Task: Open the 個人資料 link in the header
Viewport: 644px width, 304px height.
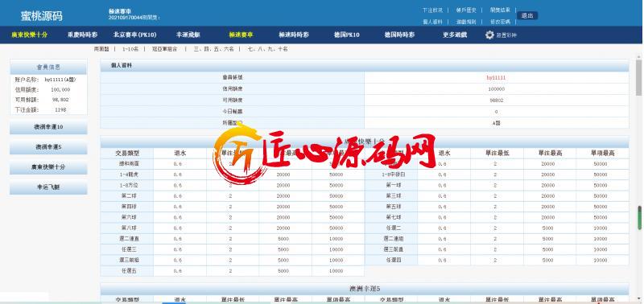Action: coord(432,22)
